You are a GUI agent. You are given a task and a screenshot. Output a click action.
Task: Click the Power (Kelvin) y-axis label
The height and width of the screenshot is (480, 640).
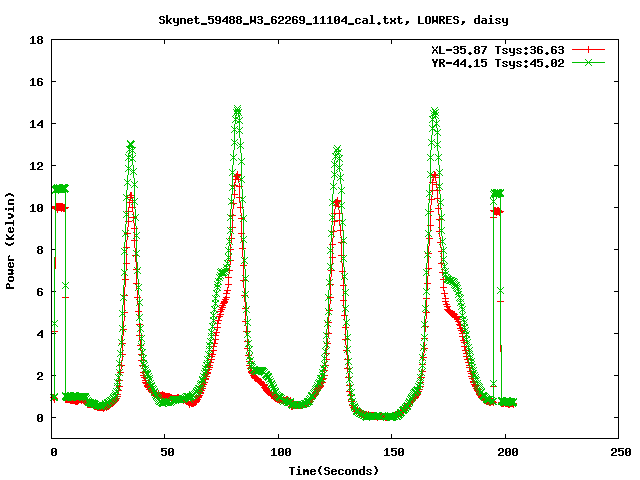pos(10,242)
